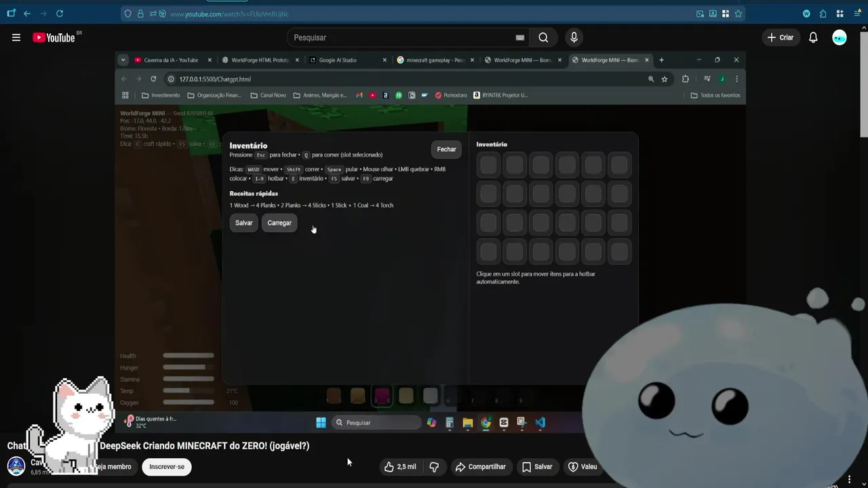Image resolution: width=868 pixels, height=488 pixels.
Task: Click the channel avatar below the video
Action: (x=16, y=466)
